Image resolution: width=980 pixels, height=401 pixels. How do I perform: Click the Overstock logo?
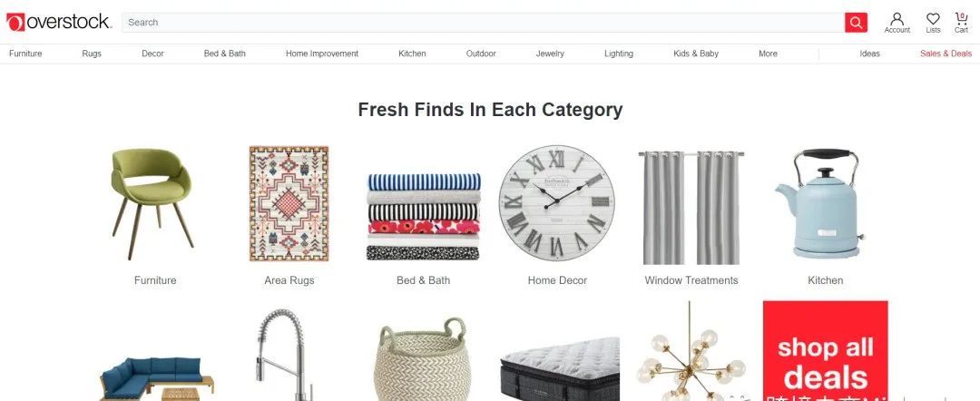coord(59,22)
